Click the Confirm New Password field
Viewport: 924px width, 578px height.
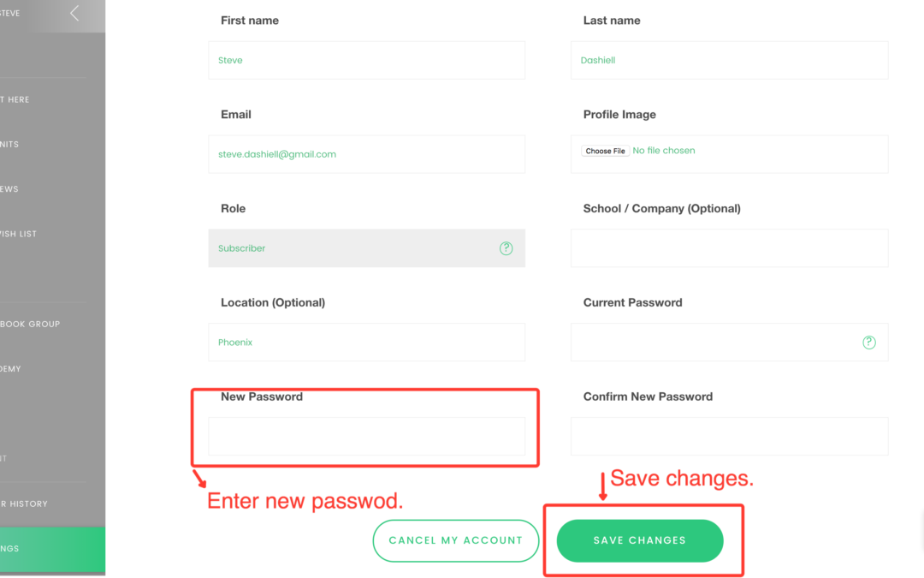pyautogui.click(x=729, y=437)
